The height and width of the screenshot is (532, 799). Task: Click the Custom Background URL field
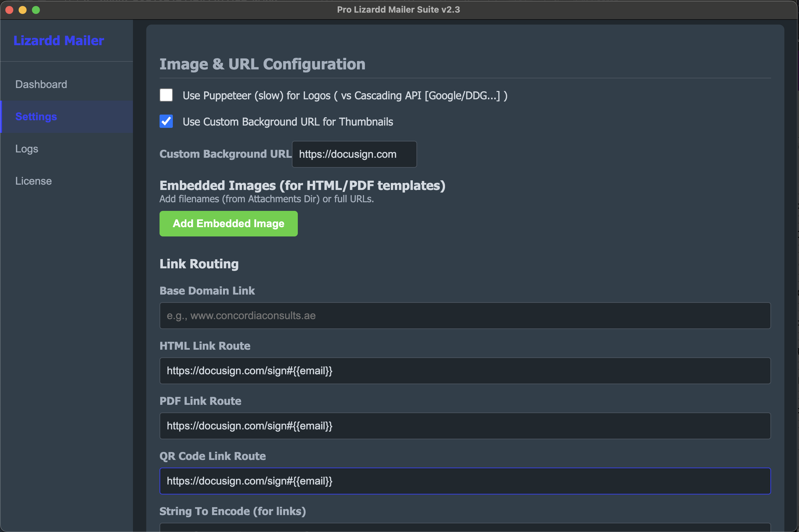pyautogui.click(x=354, y=154)
